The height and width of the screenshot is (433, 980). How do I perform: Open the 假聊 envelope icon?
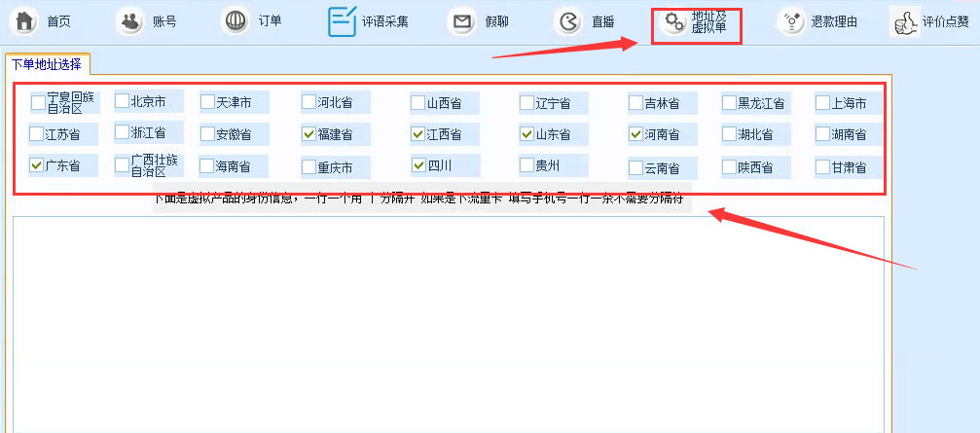pyautogui.click(x=462, y=22)
